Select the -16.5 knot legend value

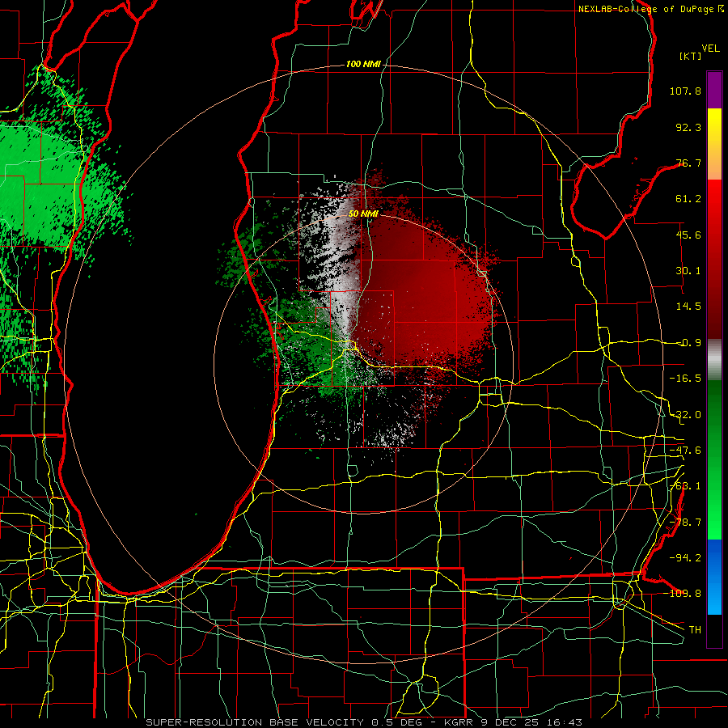pyautogui.click(x=685, y=379)
